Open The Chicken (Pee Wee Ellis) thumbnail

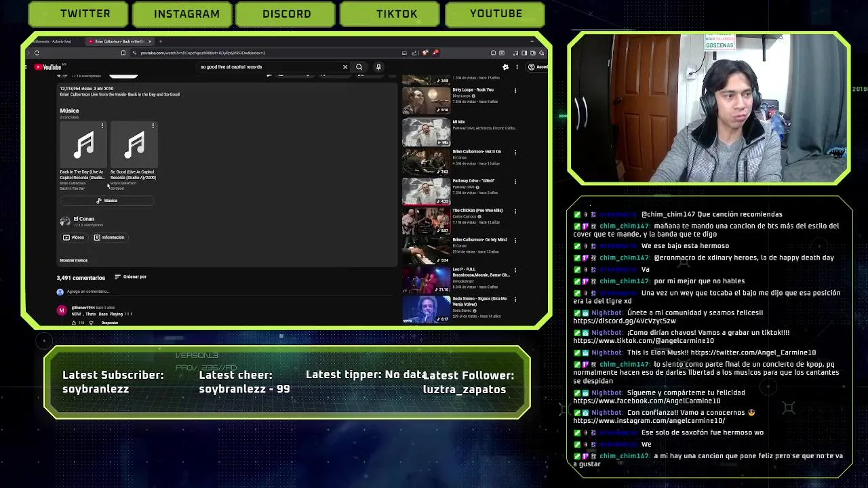426,221
